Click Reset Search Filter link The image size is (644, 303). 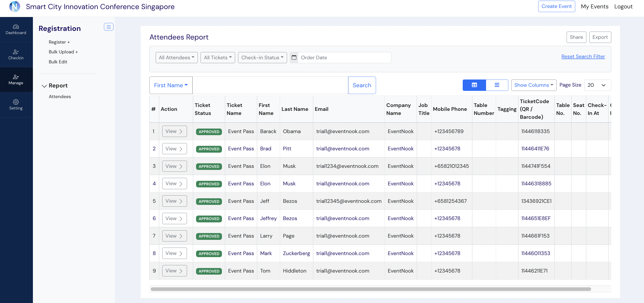tap(583, 57)
